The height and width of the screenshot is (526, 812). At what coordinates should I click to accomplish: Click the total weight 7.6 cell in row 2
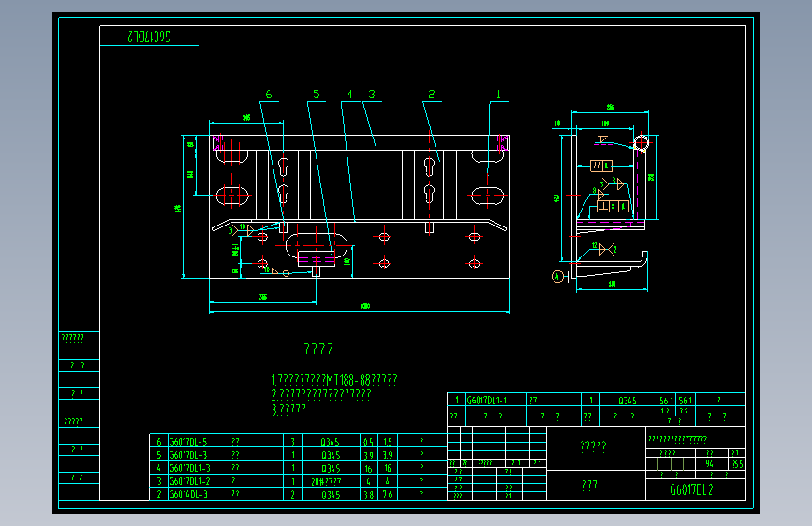coord(388,495)
